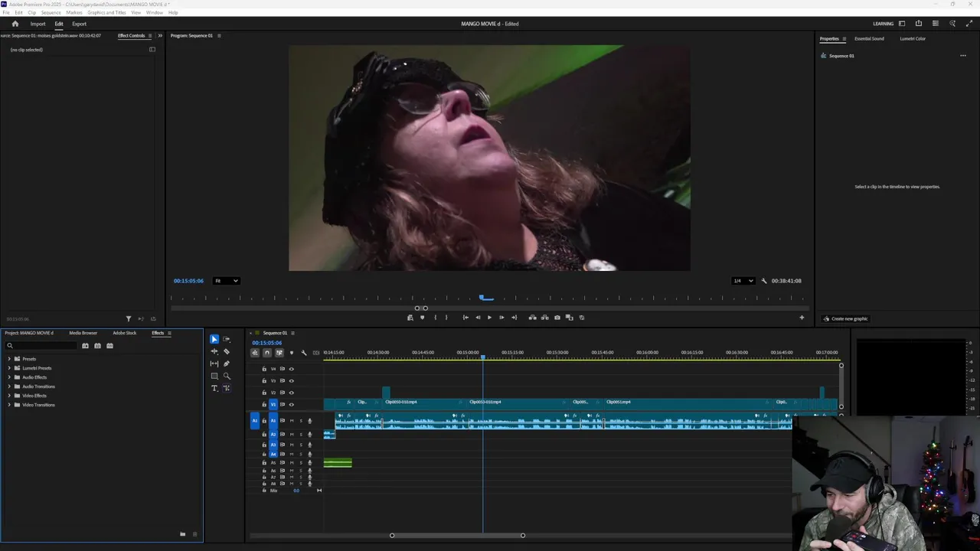Open Program monitor settings wrench
Viewport: 980px width, 551px height.
click(763, 281)
